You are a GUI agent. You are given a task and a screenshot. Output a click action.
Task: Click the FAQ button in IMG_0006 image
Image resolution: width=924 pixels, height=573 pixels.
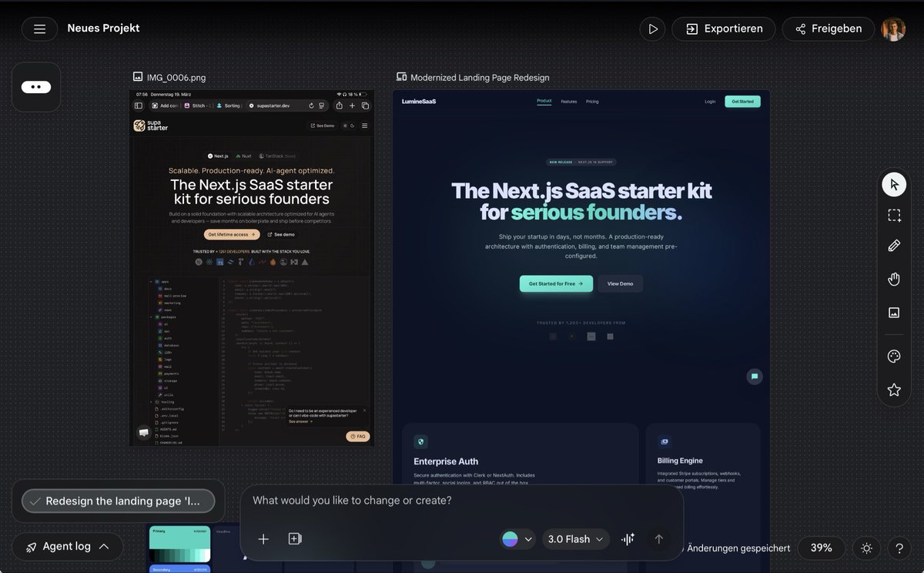[357, 436]
